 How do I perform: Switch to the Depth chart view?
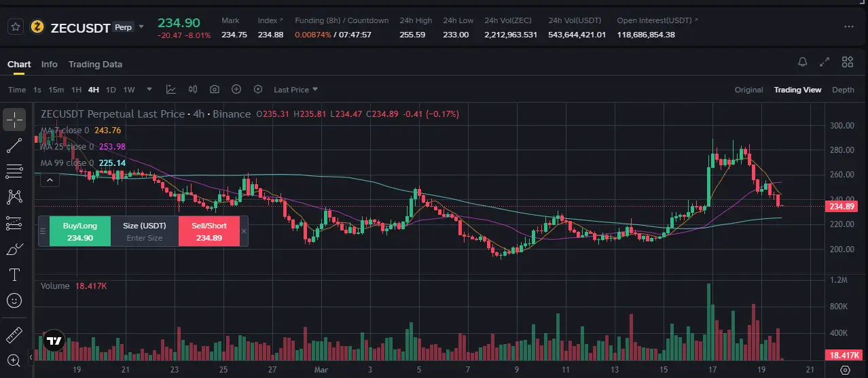[x=843, y=90]
